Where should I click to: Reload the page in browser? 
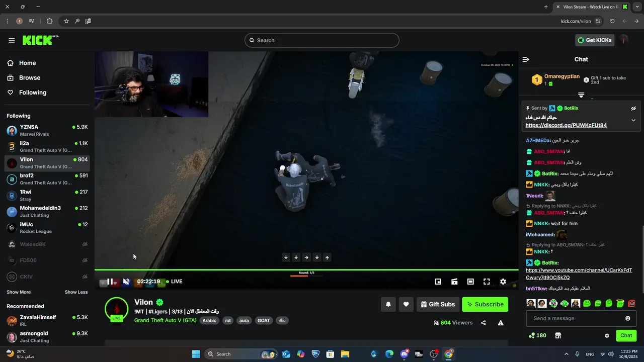612,21
